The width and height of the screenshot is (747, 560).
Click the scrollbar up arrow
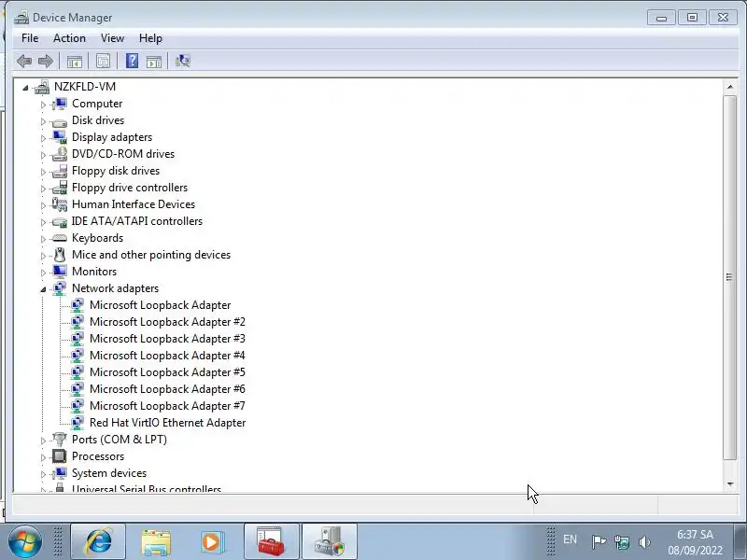click(x=730, y=87)
